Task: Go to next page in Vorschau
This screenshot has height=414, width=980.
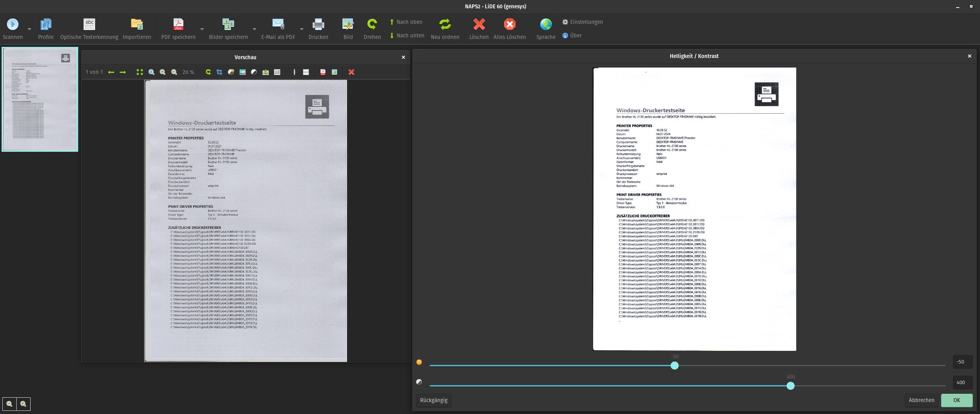Action: point(123,72)
